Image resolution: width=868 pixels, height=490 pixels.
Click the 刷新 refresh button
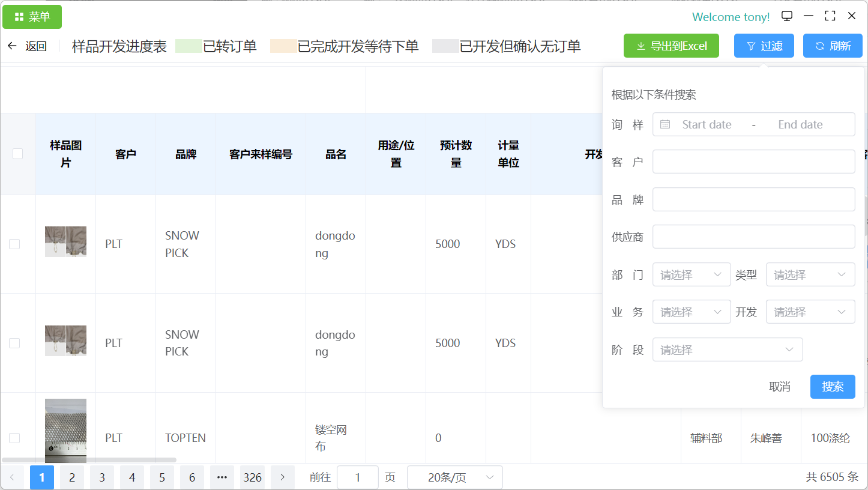(833, 46)
